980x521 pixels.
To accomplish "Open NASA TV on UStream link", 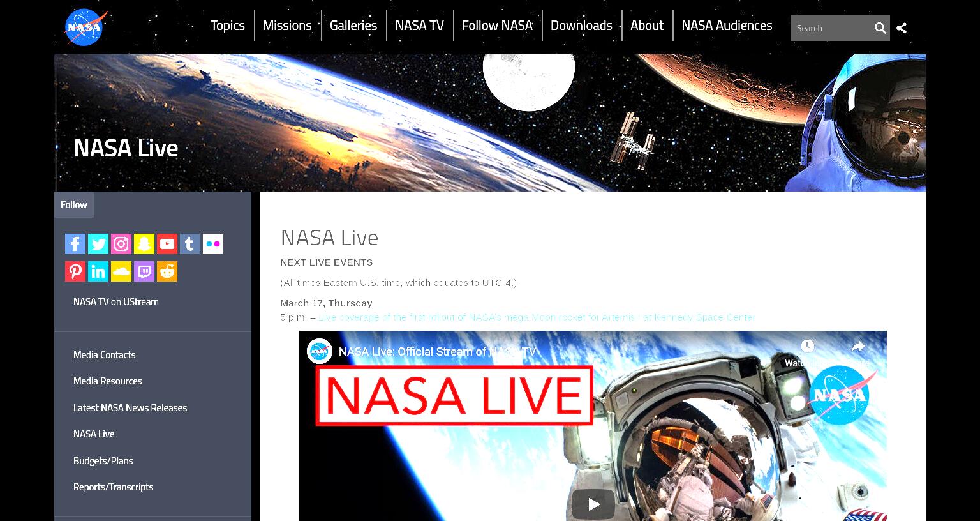I will coord(116,302).
